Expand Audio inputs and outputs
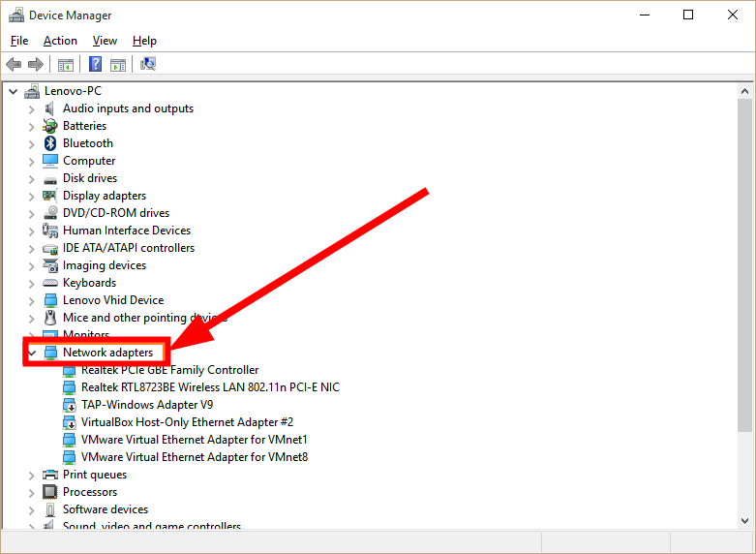756x554 pixels. [31, 109]
